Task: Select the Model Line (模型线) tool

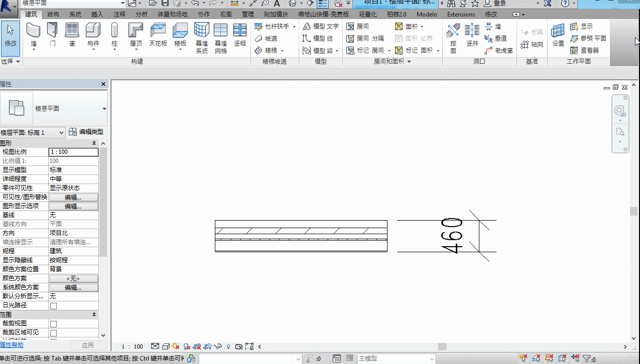Action: [318, 38]
